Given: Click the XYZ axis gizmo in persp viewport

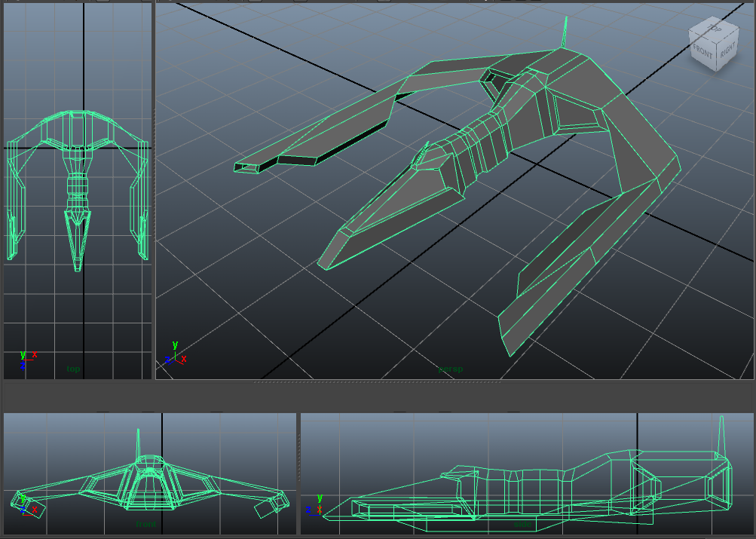Looking at the screenshot, I should click(175, 354).
